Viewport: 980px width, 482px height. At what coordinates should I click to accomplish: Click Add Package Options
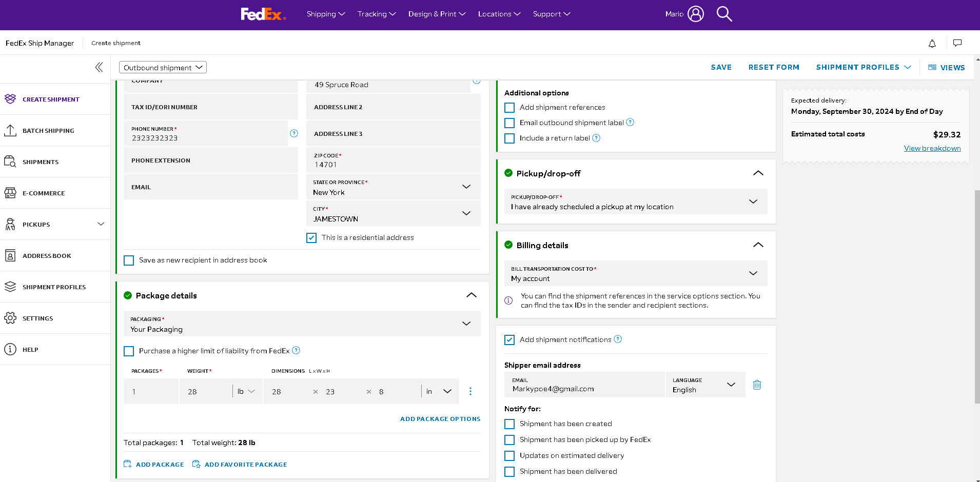coord(440,419)
